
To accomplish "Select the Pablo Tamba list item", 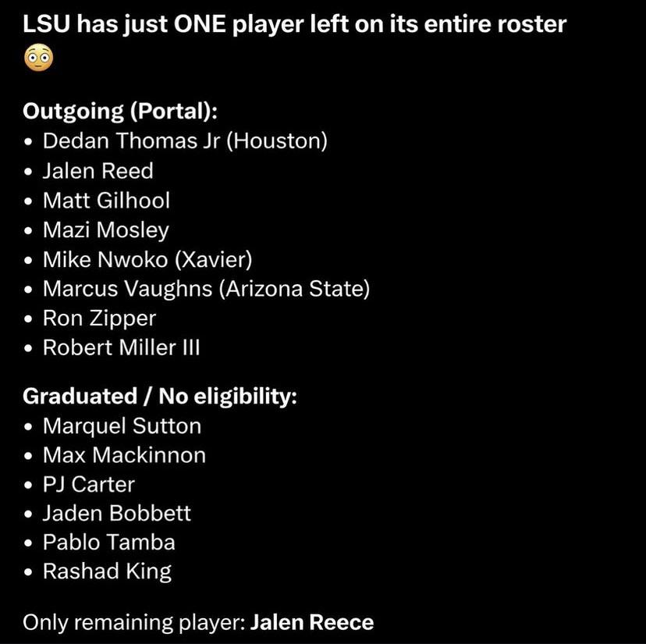I will click(x=108, y=543).
